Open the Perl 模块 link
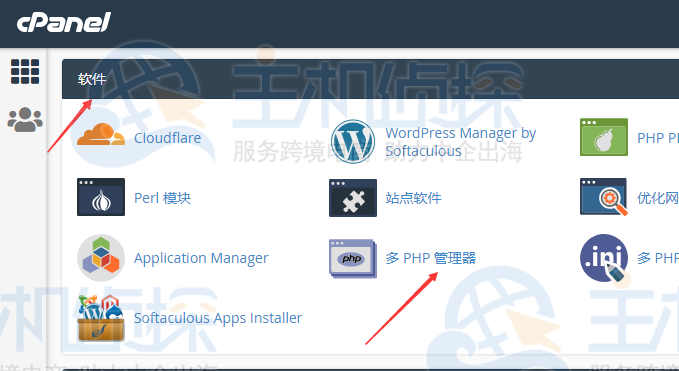Screen dimensions: 679x371 [162, 198]
